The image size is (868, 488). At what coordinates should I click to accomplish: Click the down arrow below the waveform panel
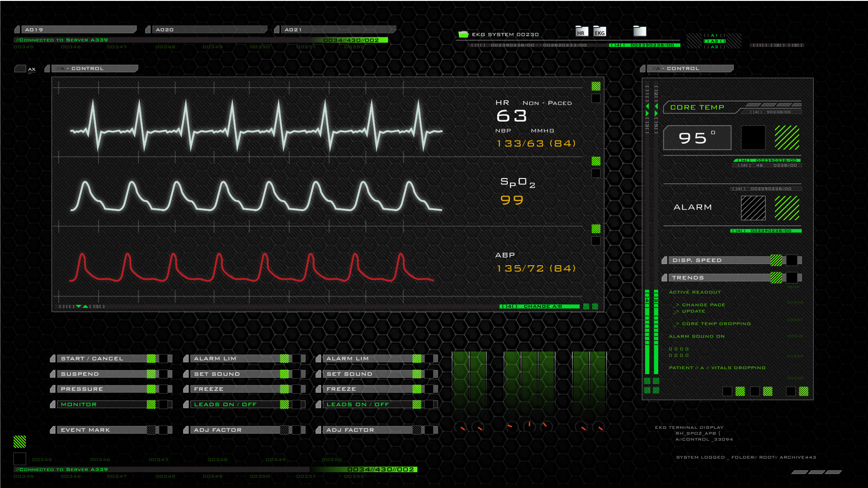coord(79,306)
